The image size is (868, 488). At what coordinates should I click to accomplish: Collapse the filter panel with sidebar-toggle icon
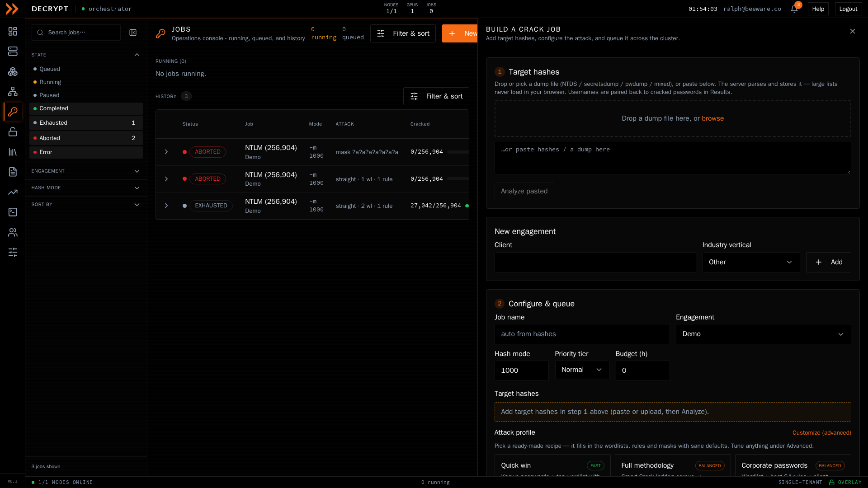tap(133, 33)
